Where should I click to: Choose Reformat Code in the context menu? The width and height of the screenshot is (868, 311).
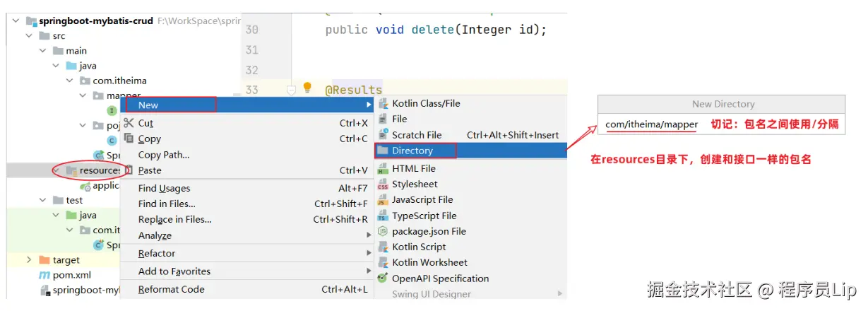pyautogui.click(x=171, y=289)
